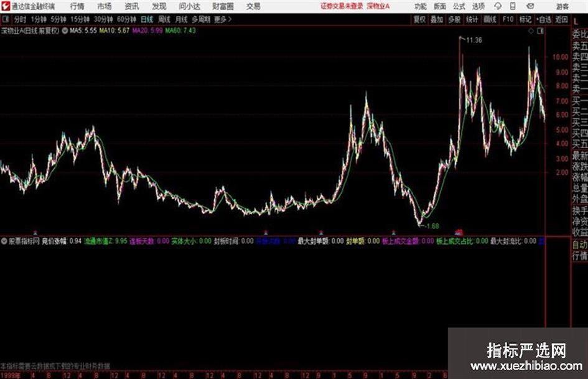This screenshot has width=588, height=379.
Task: Open the 选项 menu
Action: (x=478, y=6)
